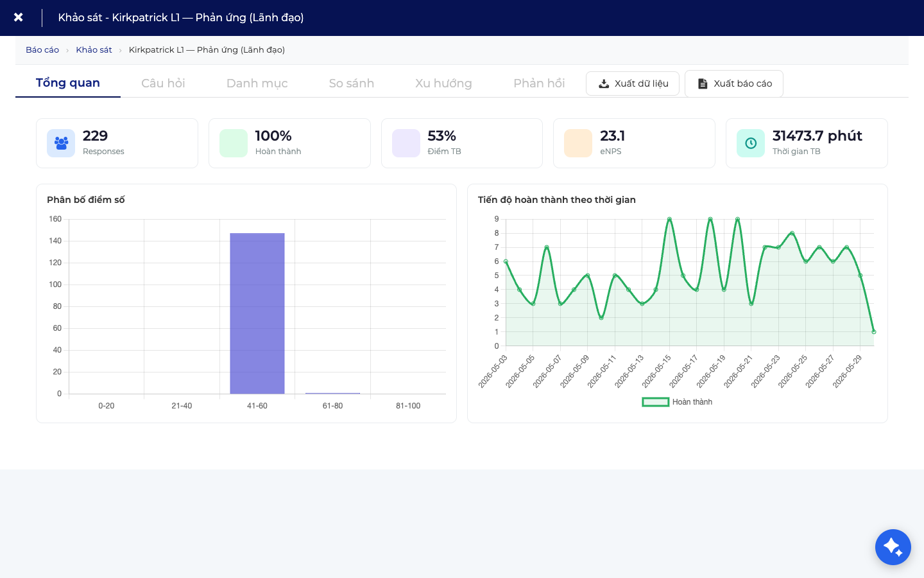The image size is (924, 578).
Task: Open the Danh mục tab
Action: click(x=257, y=83)
